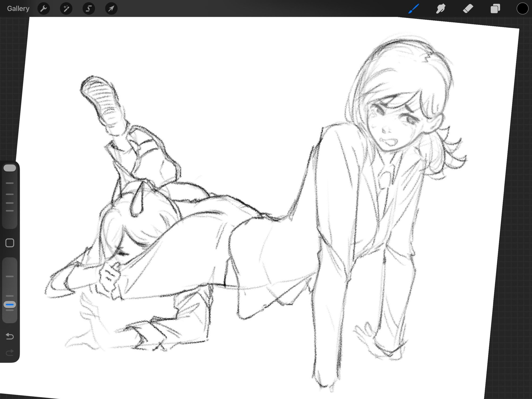Tap the dark grid area beside the canvas
Image resolution: width=532 pixels, height=399 pixels.
pyautogui.click(x=521, y=213)
